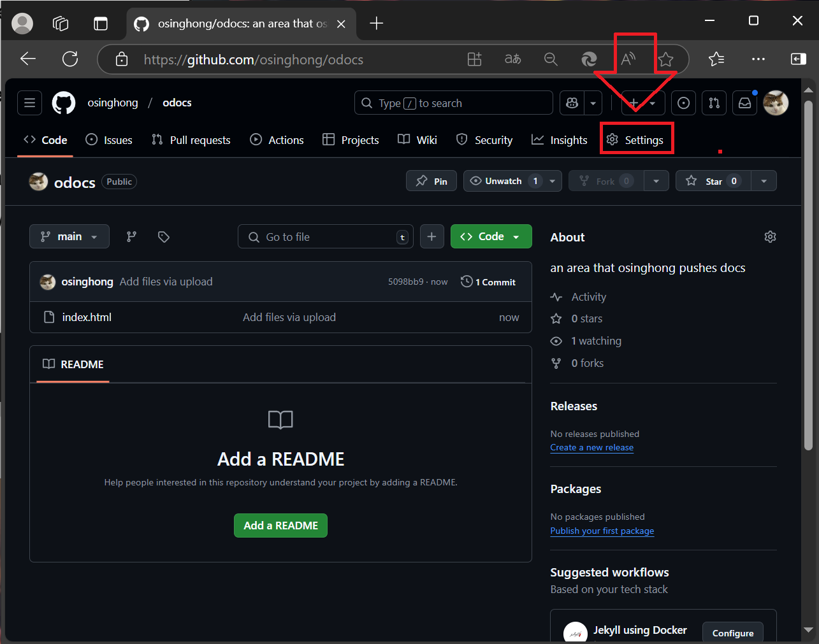Switch to the Actions tab
This screenshot has width=819, height=644.
[x=277, y=140]
